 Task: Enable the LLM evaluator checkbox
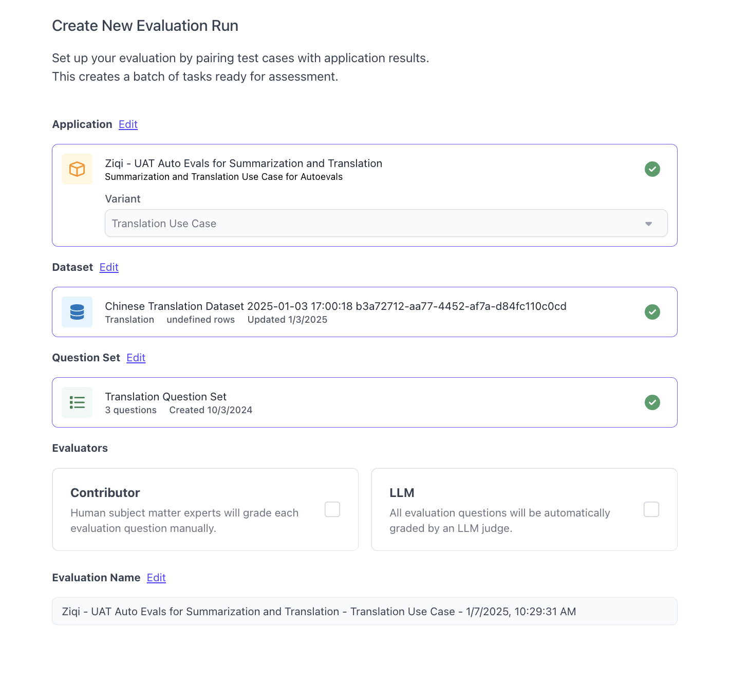point(651,509)
